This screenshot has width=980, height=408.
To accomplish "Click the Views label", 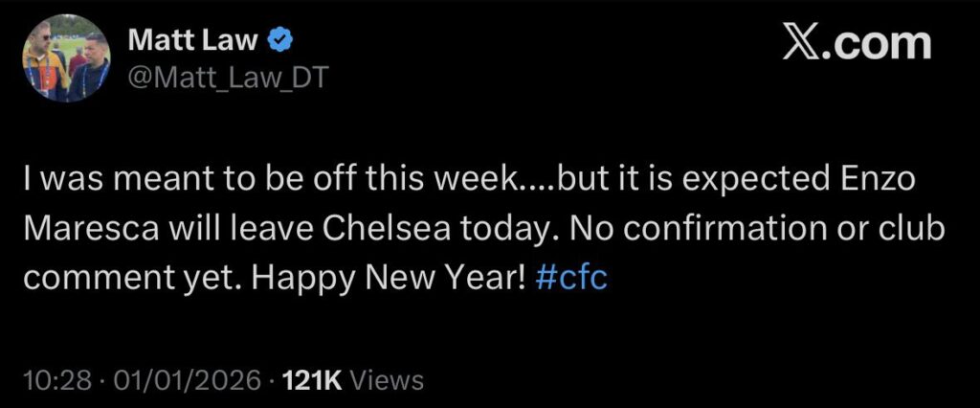I will pyautogui.click(x=387, y=380).
